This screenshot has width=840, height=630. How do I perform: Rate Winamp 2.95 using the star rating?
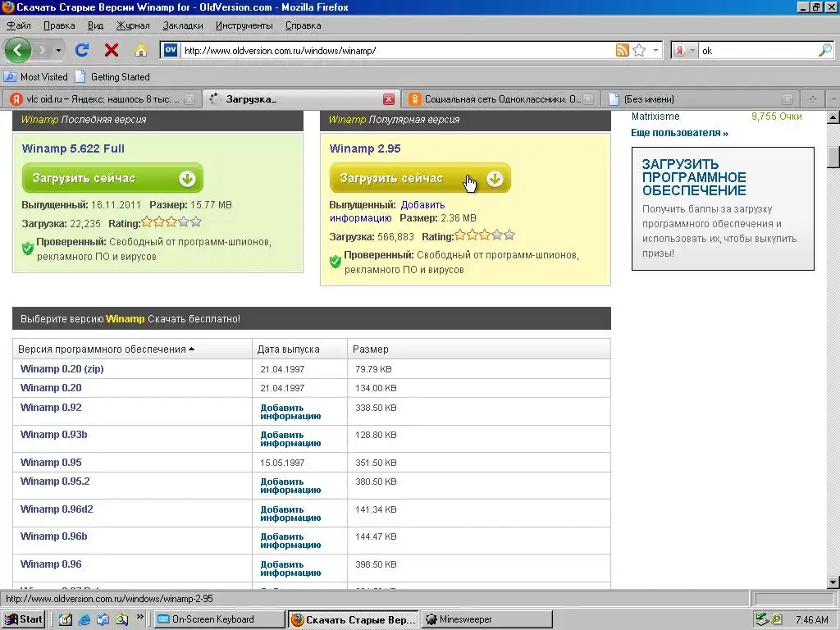click(484, 235)
